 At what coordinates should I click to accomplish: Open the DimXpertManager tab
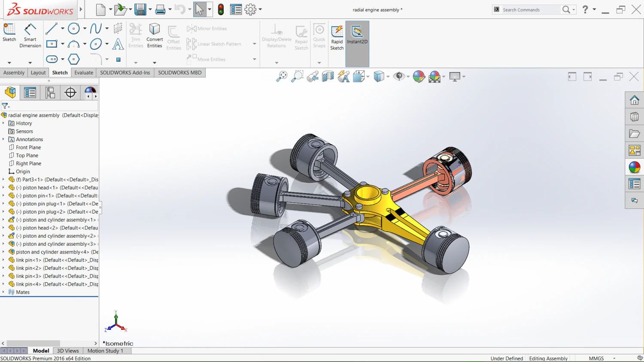click(70, 92)
